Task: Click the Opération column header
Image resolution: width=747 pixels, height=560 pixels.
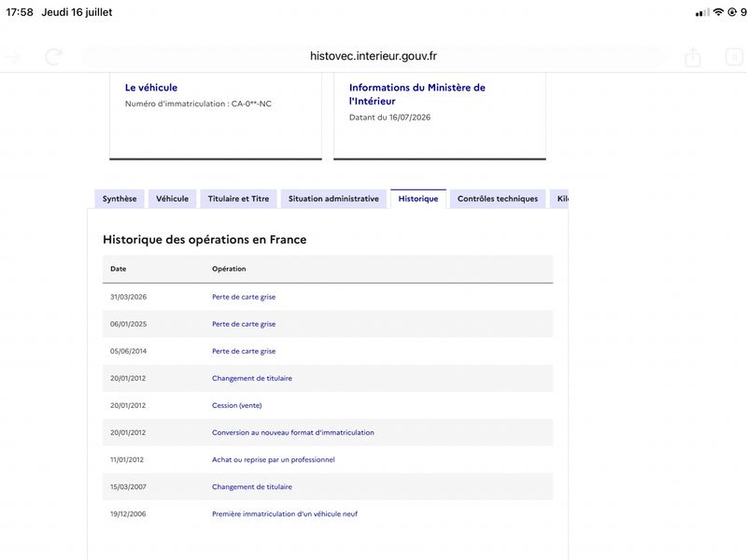Action: [229, 269]
